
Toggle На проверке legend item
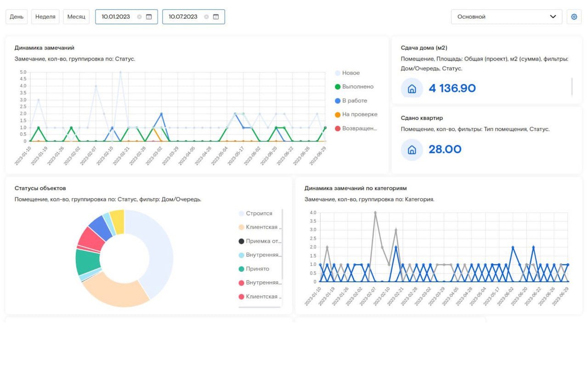pos(359,114)
